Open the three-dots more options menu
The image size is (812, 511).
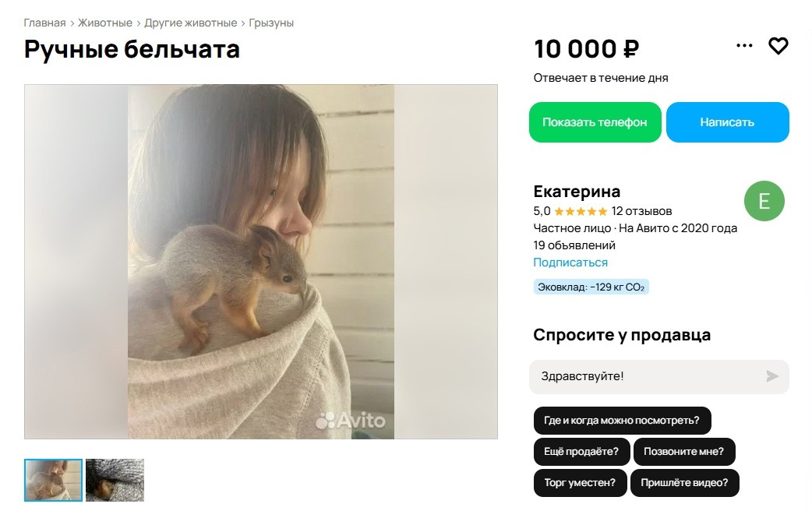coord(744,46)
